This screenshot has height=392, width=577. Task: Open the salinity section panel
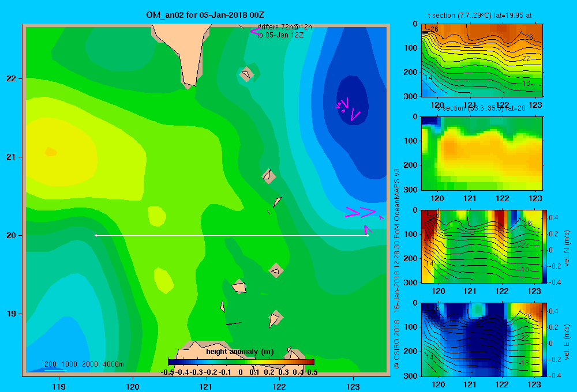[x=482, y=153]
